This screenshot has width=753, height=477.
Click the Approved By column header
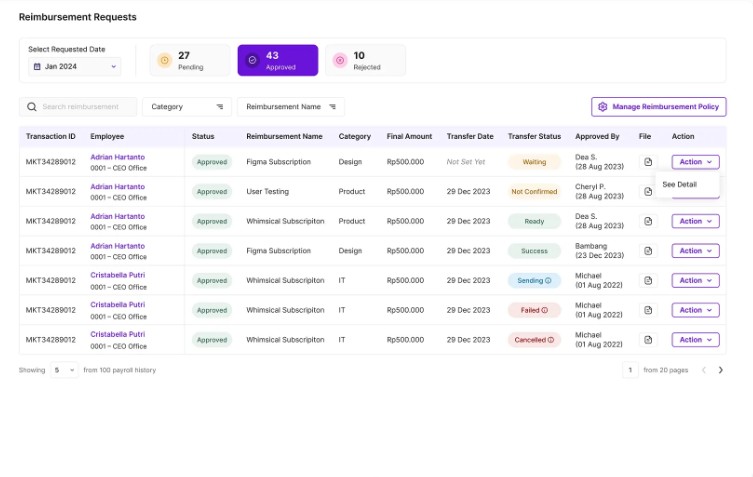(597, 136)
